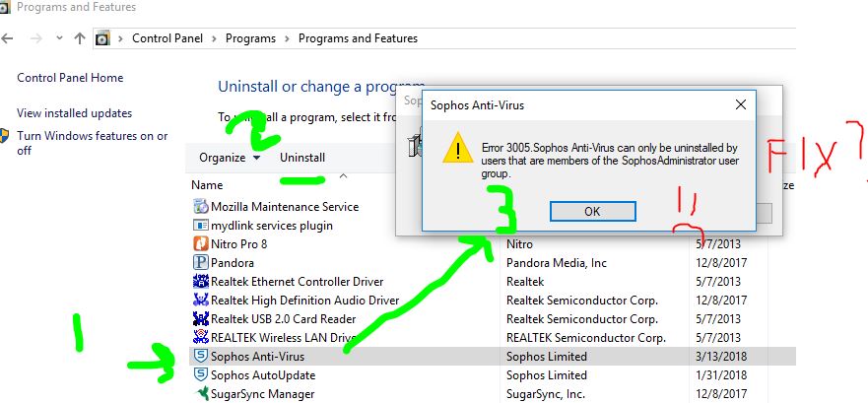This screenshot has height=403, width=868.
Task: Click the Control Panel icon in address bar
Action: 102,38
